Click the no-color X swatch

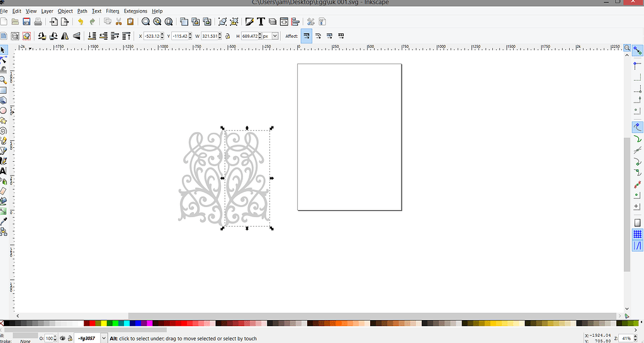coord(2,323)
